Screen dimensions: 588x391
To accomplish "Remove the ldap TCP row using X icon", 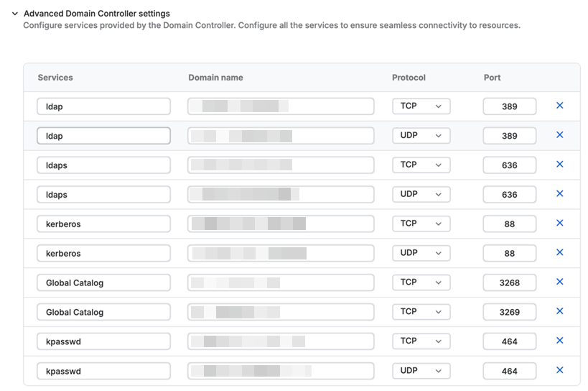I will click(559, 106).
